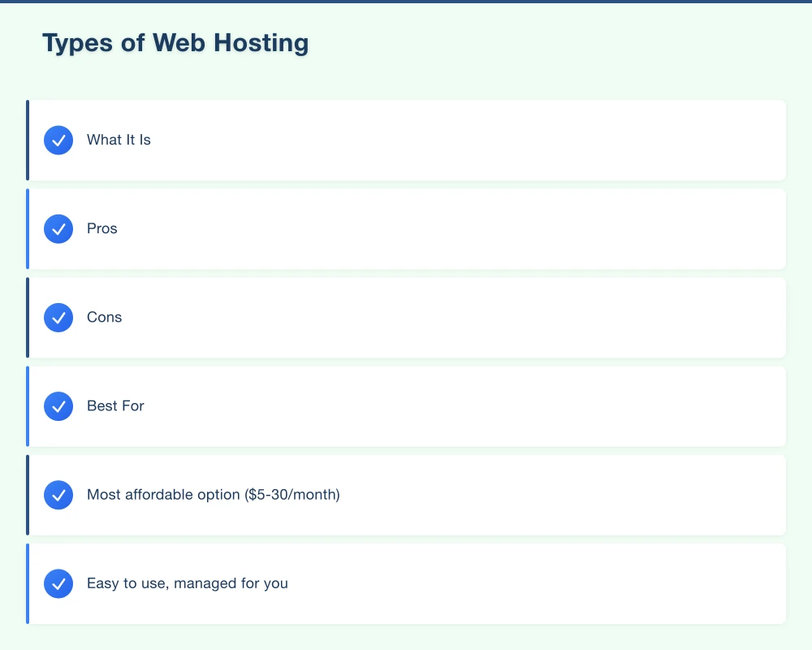Click the checkmark icon beside Cons
Viewport: 812px width, 650px height.
pyautogui.click(x=58, y=317)
